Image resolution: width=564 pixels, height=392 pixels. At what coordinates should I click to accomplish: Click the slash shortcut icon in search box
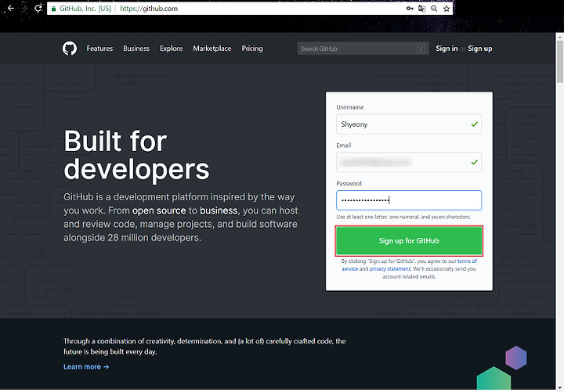tap(421, 49)
